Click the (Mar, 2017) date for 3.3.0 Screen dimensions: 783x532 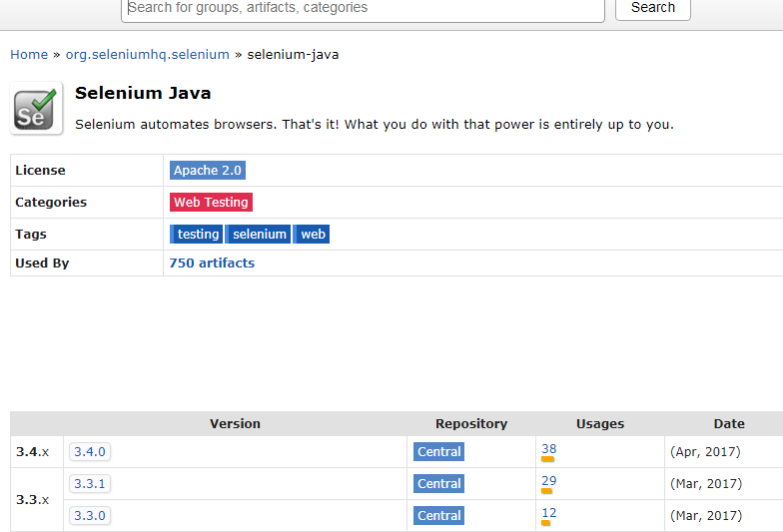tap(705, 515)
